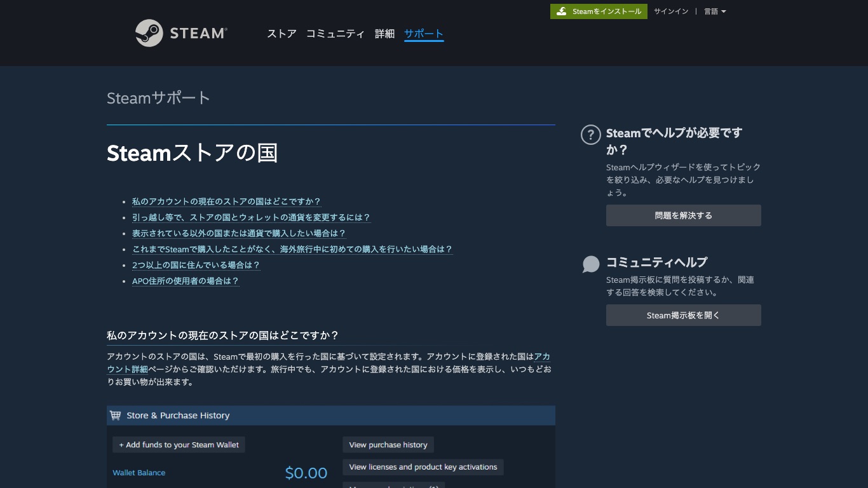Click the アカウント詳細 link in the paragraph

(x=128, y=369)
